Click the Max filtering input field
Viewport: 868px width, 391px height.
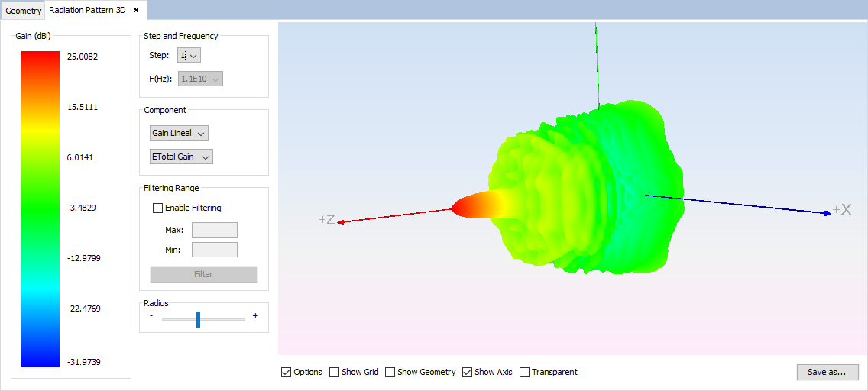point(214,230)
